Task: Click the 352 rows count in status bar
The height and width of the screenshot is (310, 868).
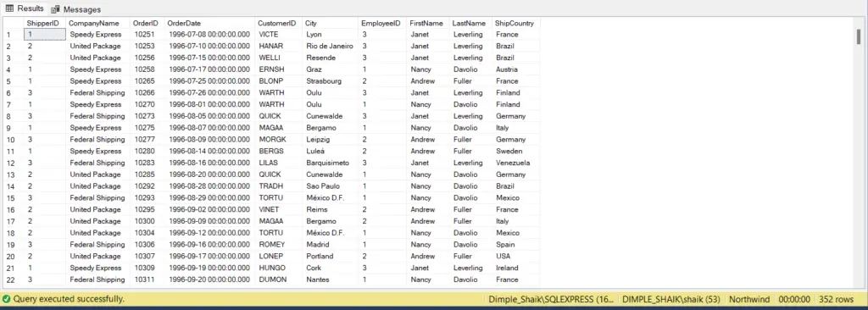Action: tap(836, 299)
